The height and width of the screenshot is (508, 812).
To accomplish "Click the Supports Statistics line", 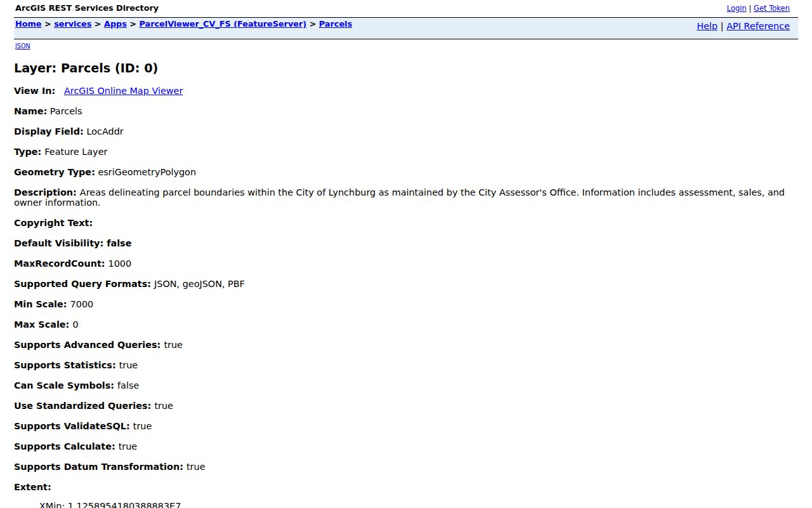I will pyautogui.click(x=76, y=365).
